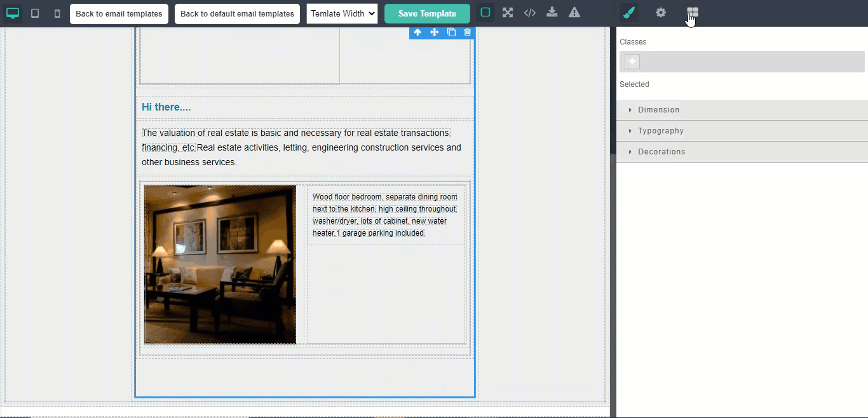This screenshot has height=418, width=868.
Task: Expand the Decorations section
Action: tap(661, 152)
